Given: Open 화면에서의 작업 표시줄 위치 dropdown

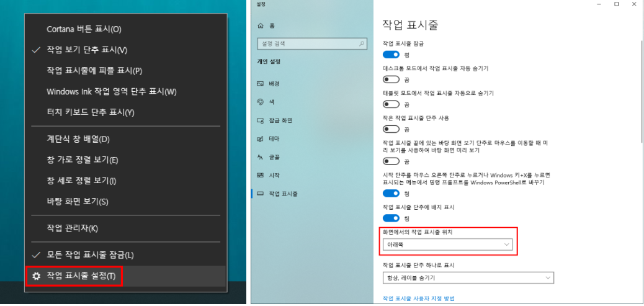Looking at the screenshot, I should pos(448,245).
